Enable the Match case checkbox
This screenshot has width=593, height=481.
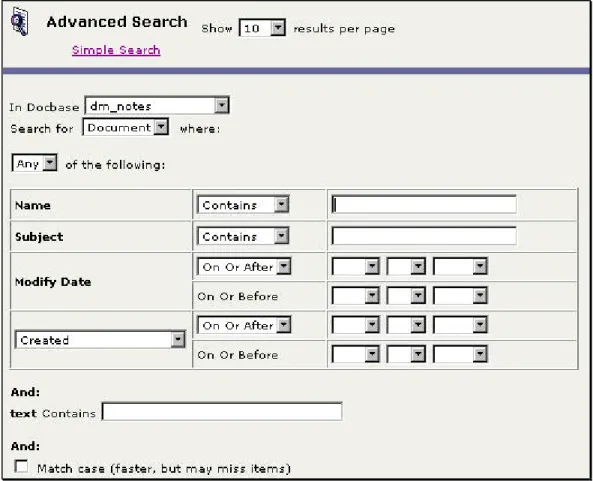(21, 466)
